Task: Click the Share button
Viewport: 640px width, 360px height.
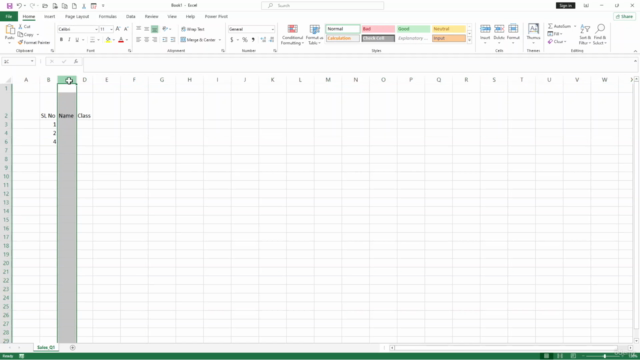Action: (x=625, y=16)
